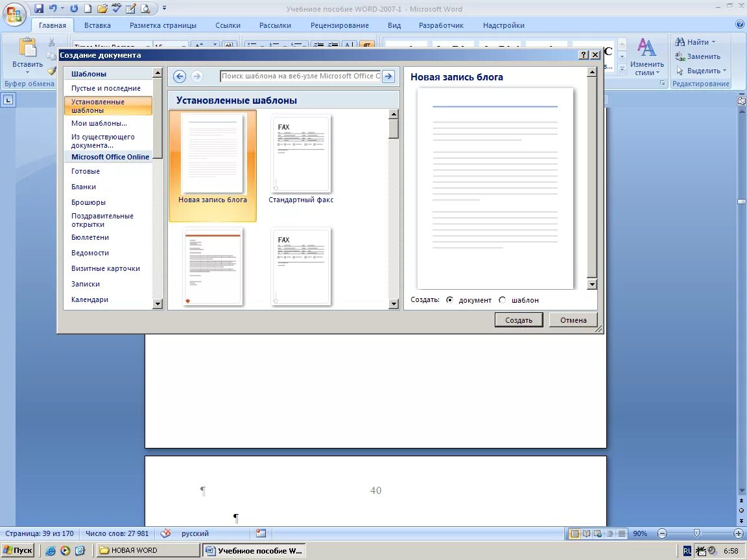
Task: Open the Надстройки tab
Action: point(504,25)
